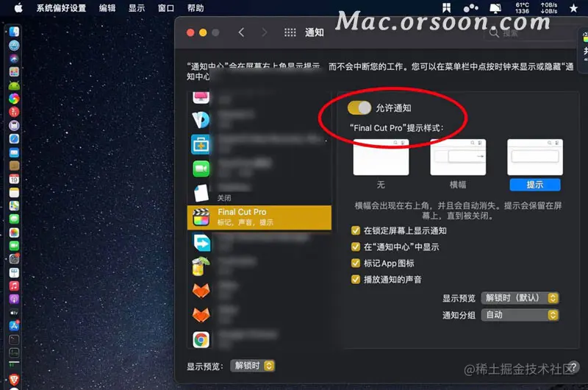Open the App Store Dock icon

pos(14,326)
